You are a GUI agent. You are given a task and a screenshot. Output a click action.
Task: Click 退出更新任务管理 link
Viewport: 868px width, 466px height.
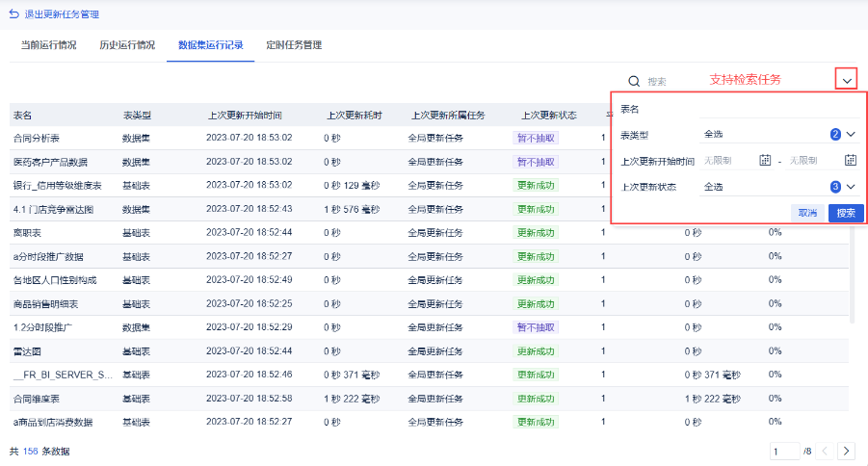tap(62, 14)
